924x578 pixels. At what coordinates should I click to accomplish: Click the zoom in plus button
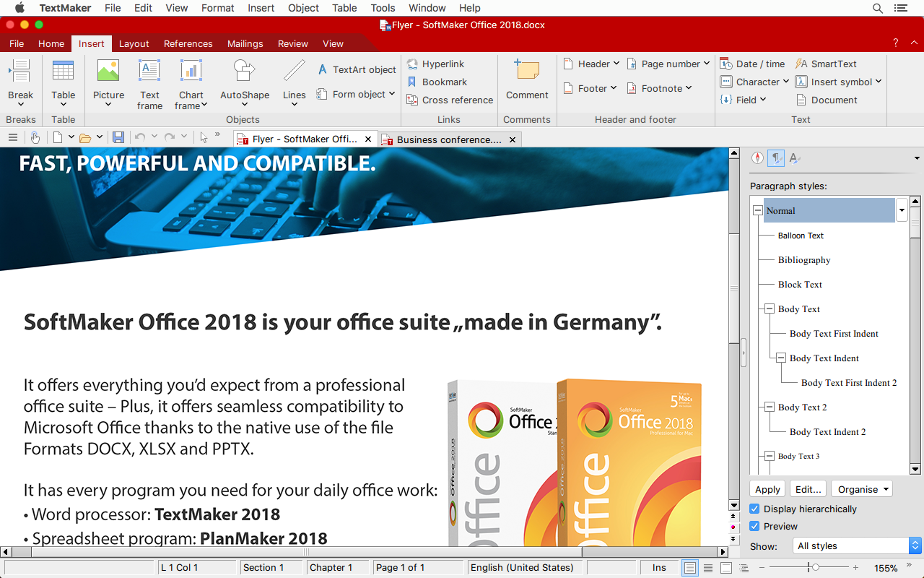coord(856,568)
